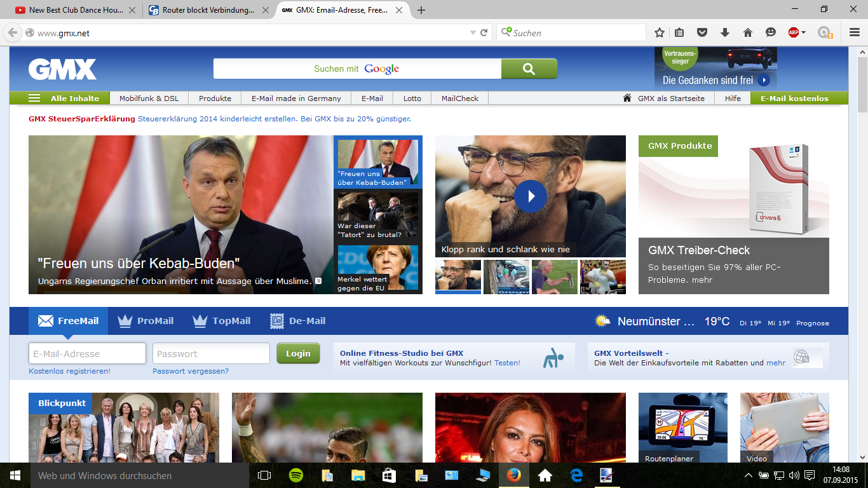Open weather Prognose link

coord(812,323)
